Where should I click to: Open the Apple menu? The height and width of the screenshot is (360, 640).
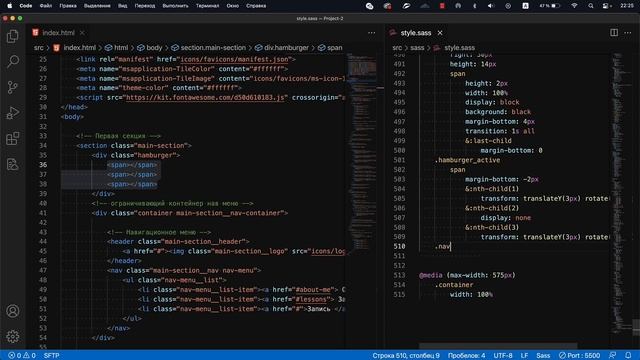click(x=9, y=6)
